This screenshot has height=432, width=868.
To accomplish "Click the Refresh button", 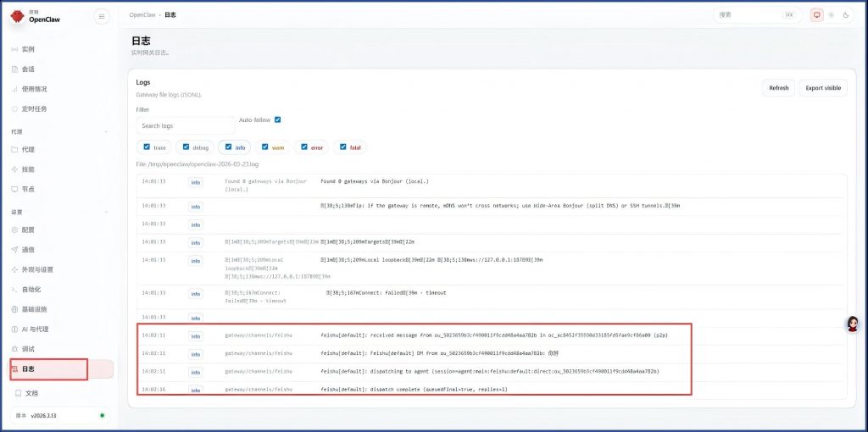I will 778,88.
